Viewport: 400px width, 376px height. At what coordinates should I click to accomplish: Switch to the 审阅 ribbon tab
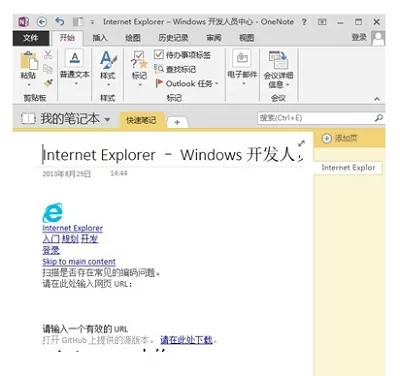[x=214, y=38]
